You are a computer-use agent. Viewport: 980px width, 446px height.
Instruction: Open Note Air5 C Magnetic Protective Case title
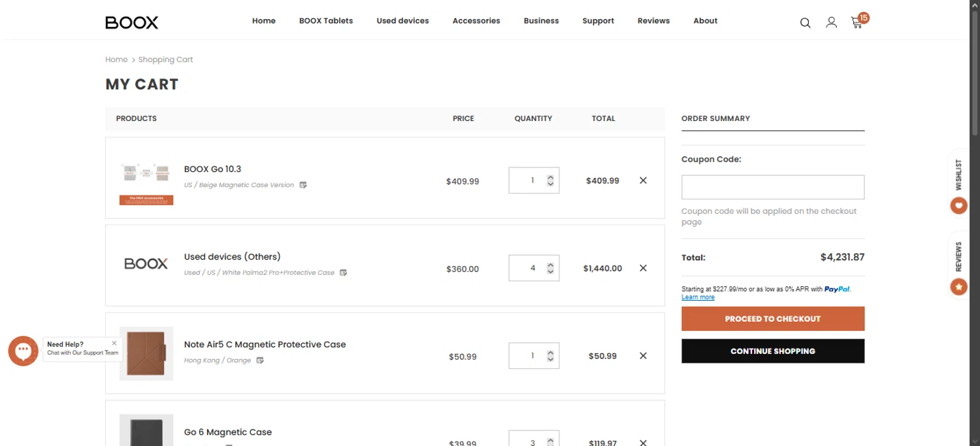pos(265,344)
